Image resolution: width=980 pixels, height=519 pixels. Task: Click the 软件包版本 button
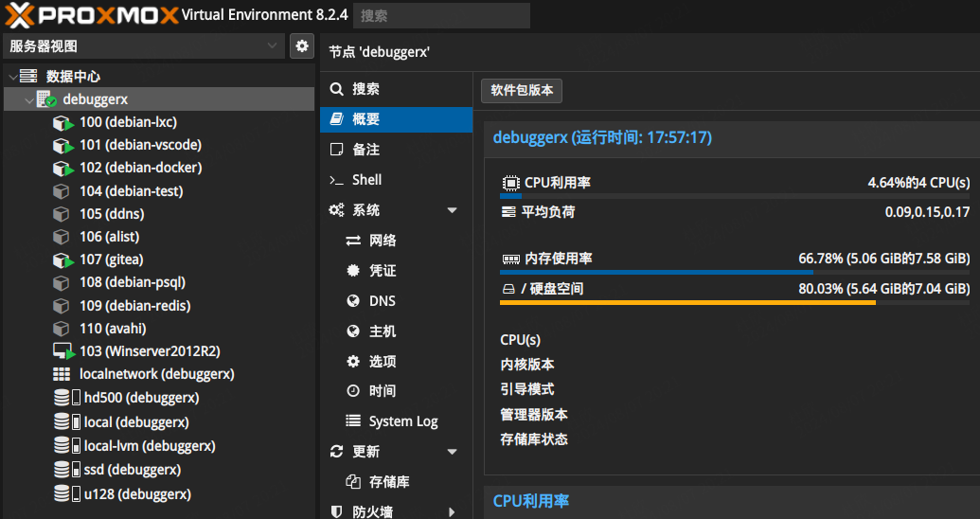[522, 91]
